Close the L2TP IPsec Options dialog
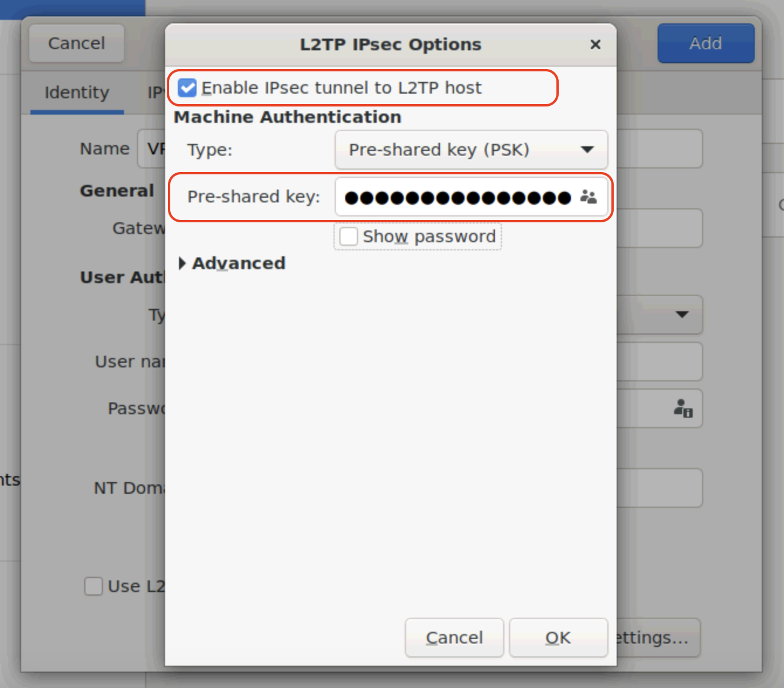The height and width of the screenshot is (688, 784). click(x=596, y=44)
